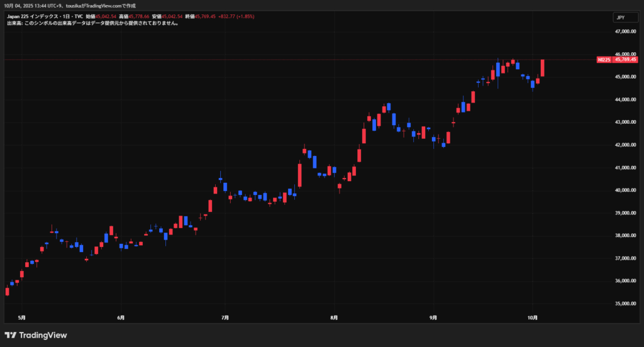Viewport: 644px width, 347px height.
Task: Click the 45,769.45 current price label
Action: click(625, 59)
